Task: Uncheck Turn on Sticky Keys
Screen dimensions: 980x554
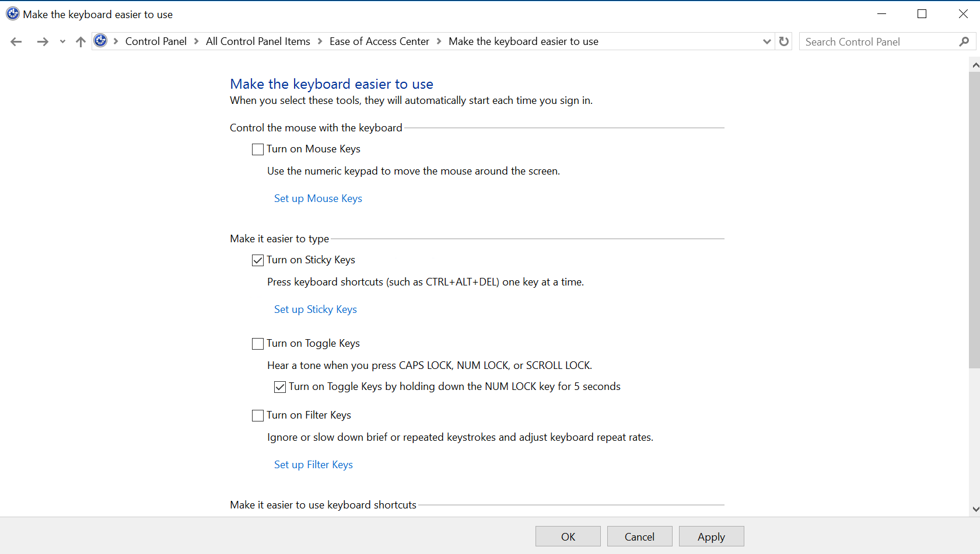Action: click(258, 260)
